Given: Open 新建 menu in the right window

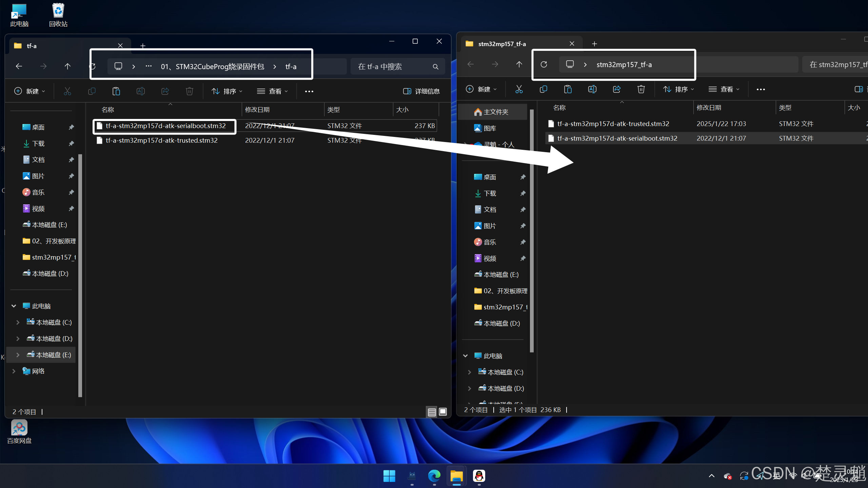Looking at the screenshot, I should [x=481, y=89].
